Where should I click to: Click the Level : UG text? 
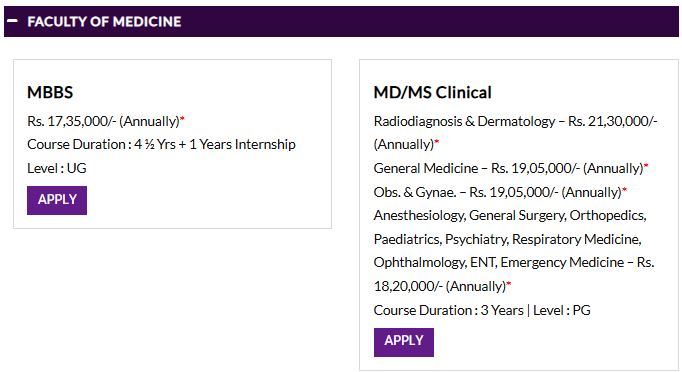pyautogui.click(x=57, y=168)
